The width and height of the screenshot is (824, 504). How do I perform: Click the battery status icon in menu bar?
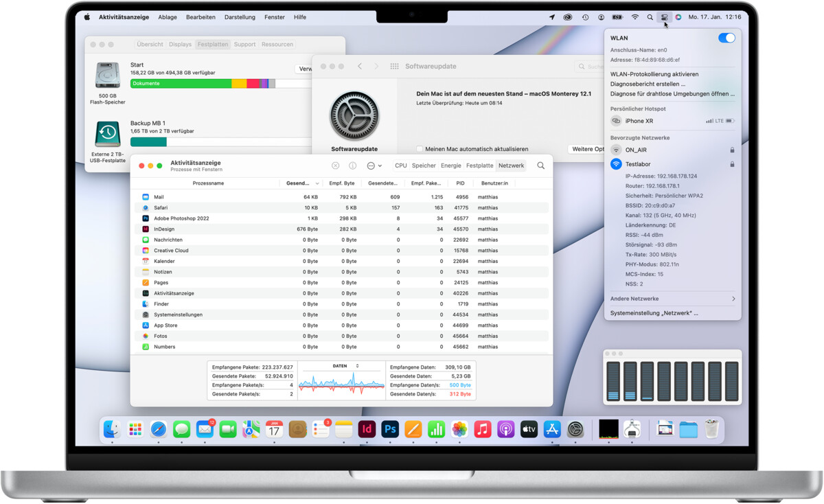click(617, 17)
